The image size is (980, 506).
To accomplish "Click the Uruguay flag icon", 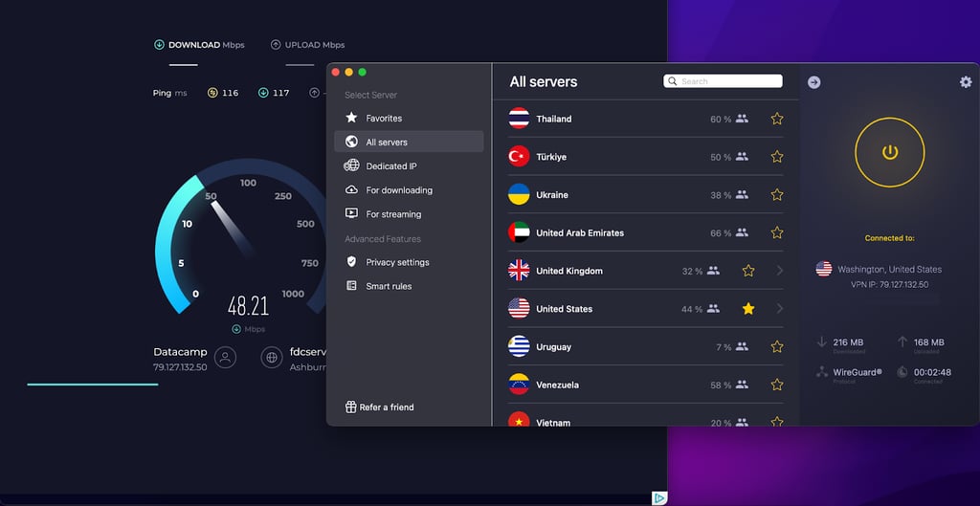I will click(x=519, y=346).
